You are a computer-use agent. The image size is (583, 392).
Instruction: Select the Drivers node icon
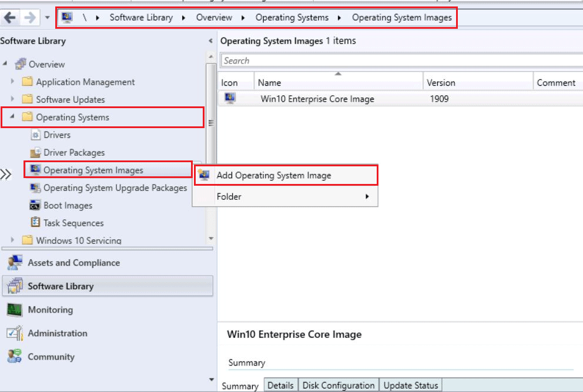click(x=35, y=135)
